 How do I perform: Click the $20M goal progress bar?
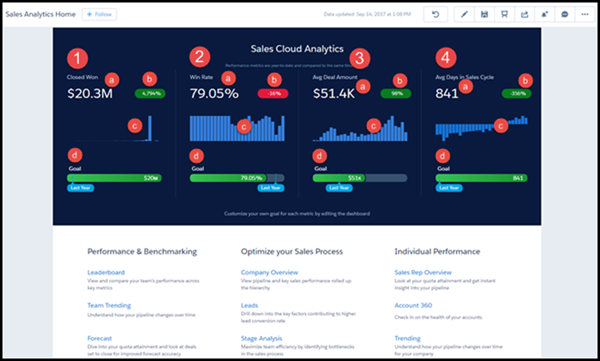pos(114,178)
